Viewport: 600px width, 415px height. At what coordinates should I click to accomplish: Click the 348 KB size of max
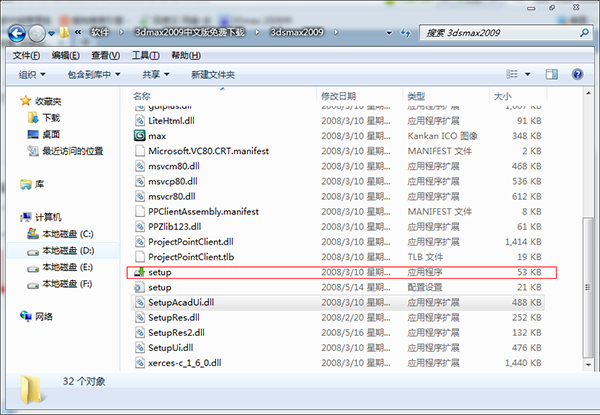coord(527,136)
